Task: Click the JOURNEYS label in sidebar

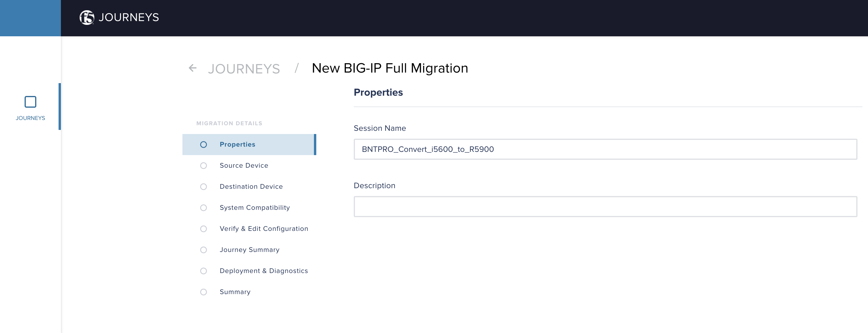Action: [x=30, y=118]
